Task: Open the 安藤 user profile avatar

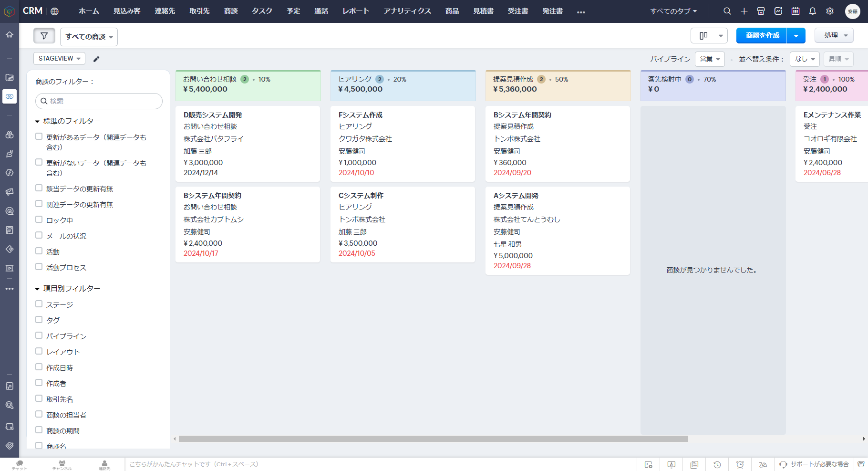Action: [x=853, y=11]
